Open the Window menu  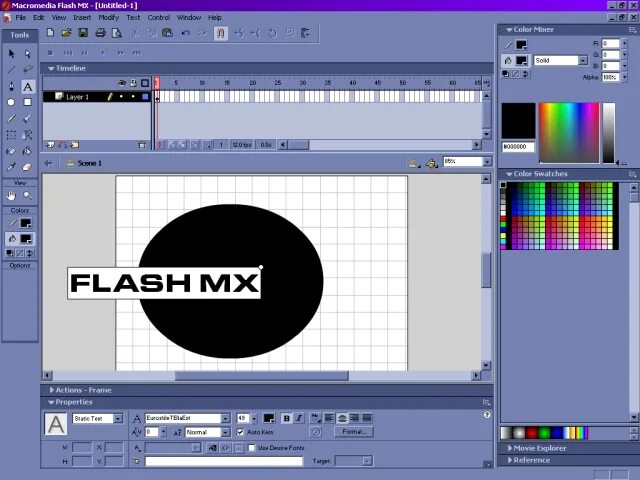[189, 18]
